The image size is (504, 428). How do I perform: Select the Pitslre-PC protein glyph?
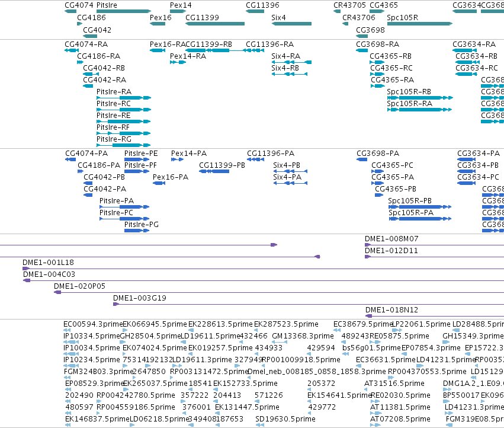point(124,219)
